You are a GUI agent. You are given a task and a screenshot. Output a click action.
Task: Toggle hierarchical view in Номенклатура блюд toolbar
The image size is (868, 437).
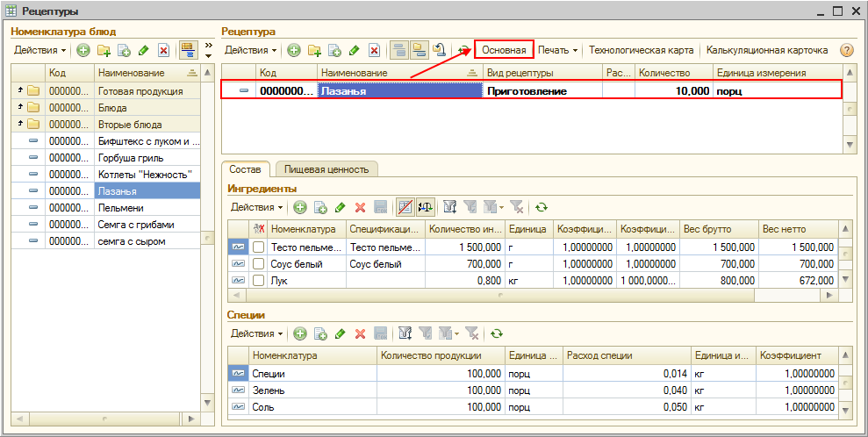tap(187, 50)
